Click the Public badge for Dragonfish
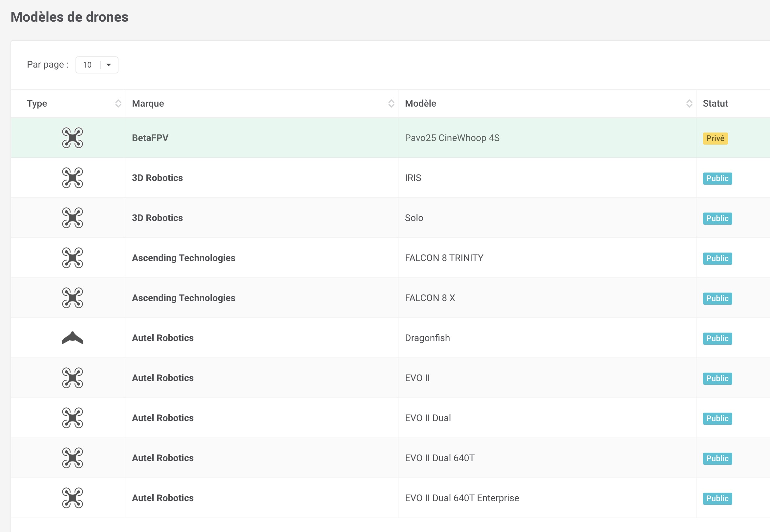 717,338
